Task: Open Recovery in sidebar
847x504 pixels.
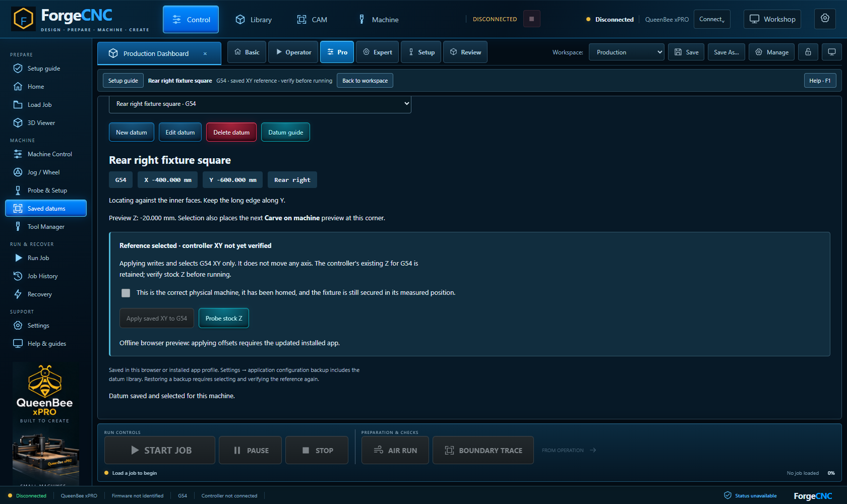Action: [46, 294]
